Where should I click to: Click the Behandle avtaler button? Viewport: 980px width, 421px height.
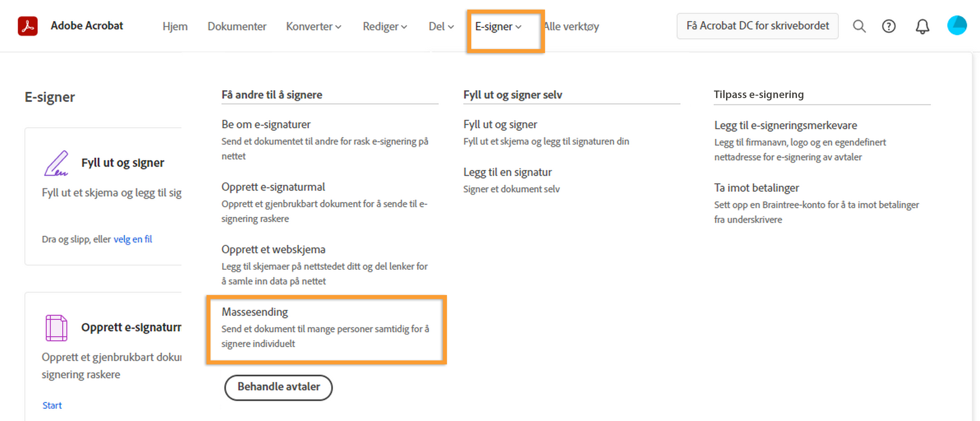[x=278, y=387]
